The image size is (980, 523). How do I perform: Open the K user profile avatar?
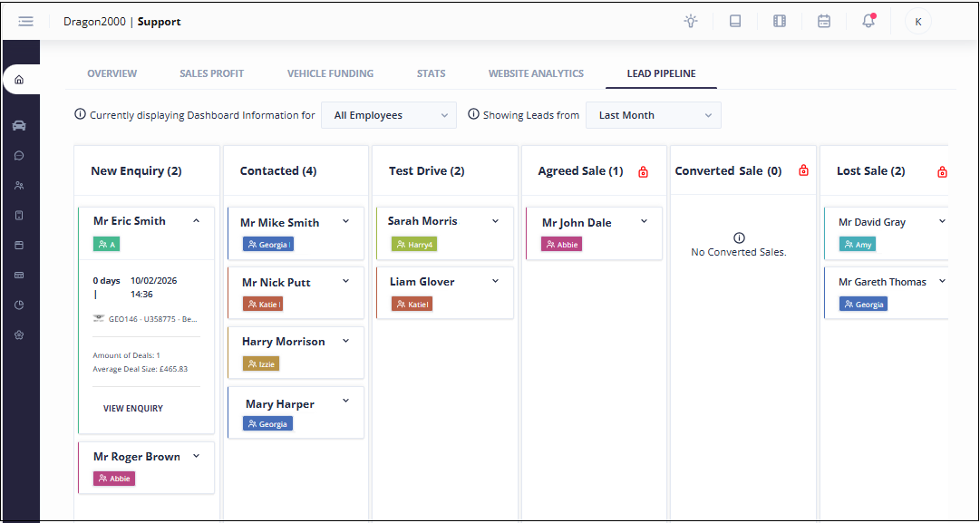click(917, 22)
